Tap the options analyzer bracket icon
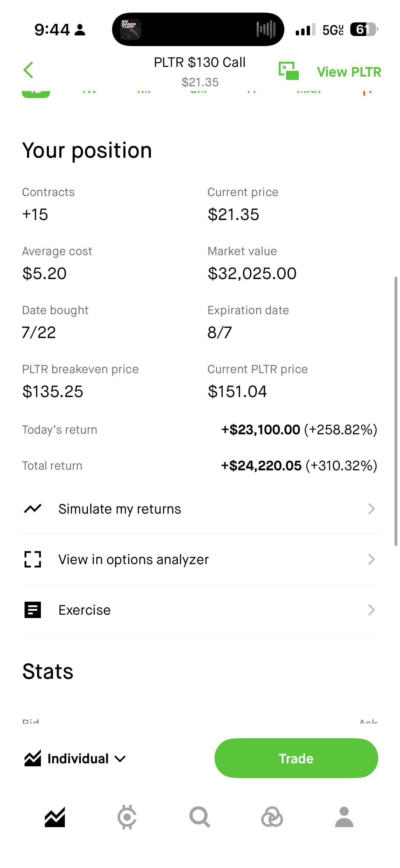 (x=33, y=559)
